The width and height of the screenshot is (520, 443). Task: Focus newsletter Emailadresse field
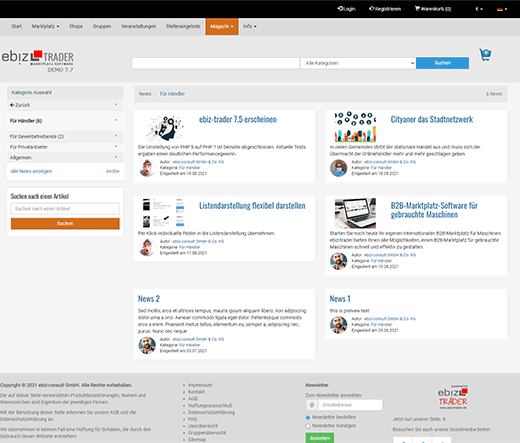(x=350, y=405)
